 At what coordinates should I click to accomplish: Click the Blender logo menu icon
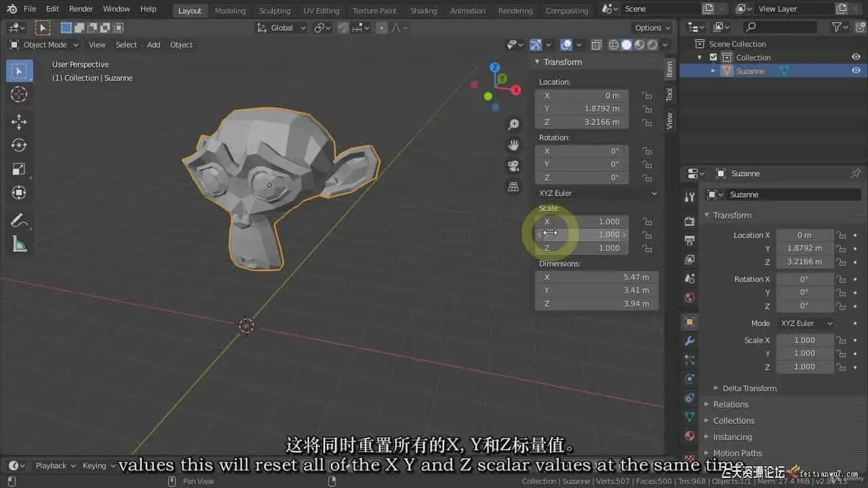12,9
